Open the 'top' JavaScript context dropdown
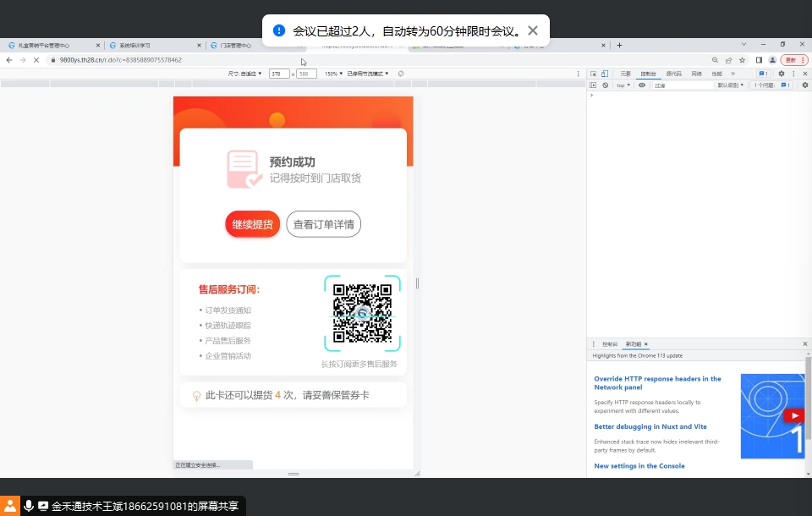The width and height of the screenshot is (812, 516). pos(623,85)
